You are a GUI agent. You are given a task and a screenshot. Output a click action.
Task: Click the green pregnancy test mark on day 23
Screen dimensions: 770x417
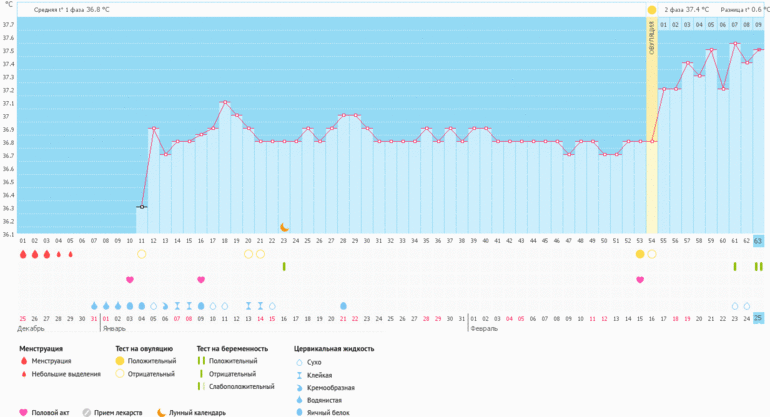(x=284, y=267)
